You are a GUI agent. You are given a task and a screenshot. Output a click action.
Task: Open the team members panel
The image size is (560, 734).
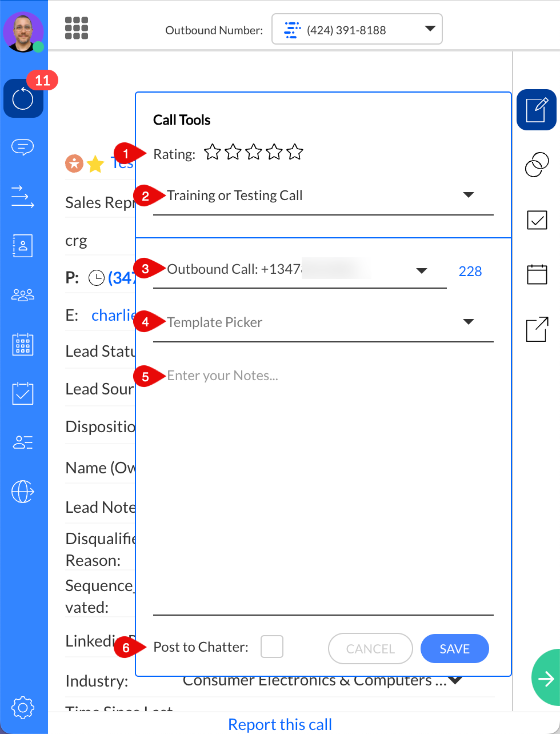click(23, 294)
